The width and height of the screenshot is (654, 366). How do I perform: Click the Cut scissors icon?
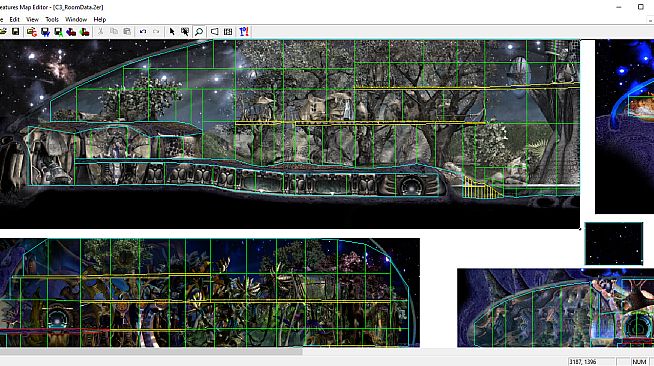100,32
